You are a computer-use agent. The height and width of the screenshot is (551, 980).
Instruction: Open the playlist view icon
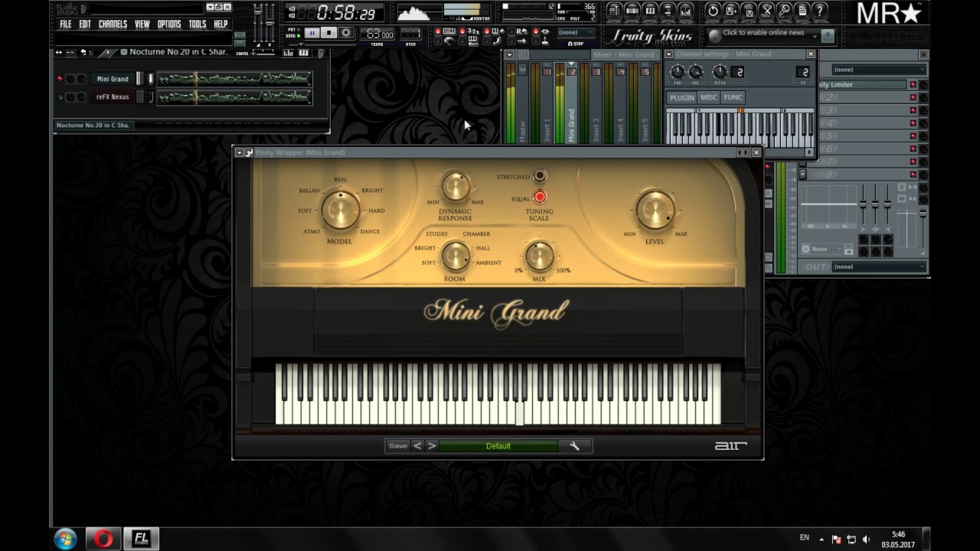pyautogui.click(x=614, y=11)
